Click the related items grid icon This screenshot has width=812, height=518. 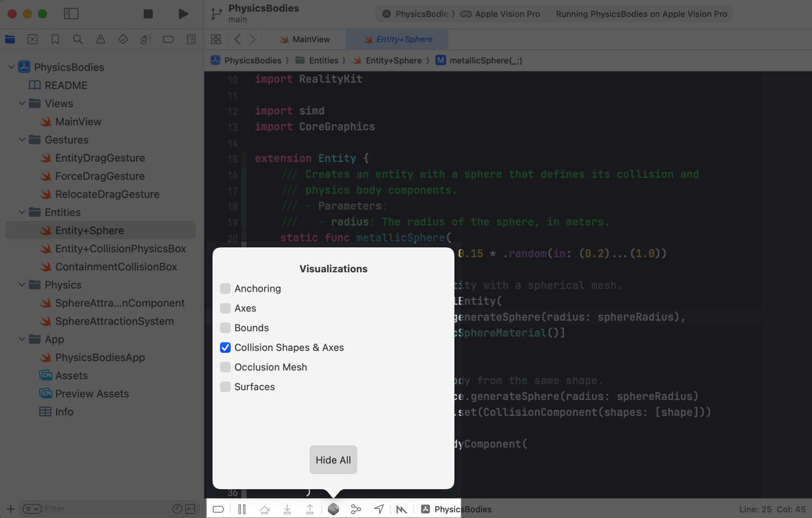[216, 39]
